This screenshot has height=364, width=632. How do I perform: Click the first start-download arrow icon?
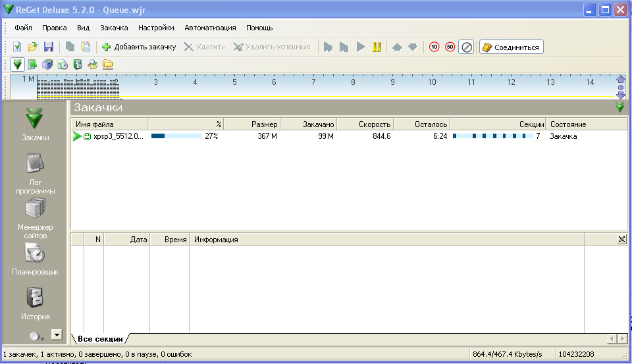pyautogui.click(x=328, y=47)
